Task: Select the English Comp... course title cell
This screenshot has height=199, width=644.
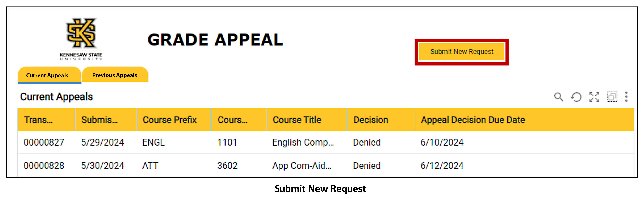Action: coord(303,142)
